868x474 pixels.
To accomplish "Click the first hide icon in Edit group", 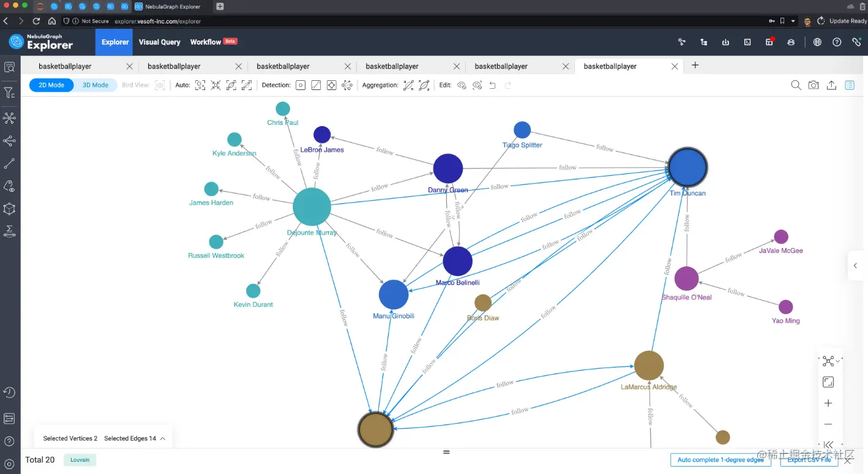I will click(x=462, y=85).
